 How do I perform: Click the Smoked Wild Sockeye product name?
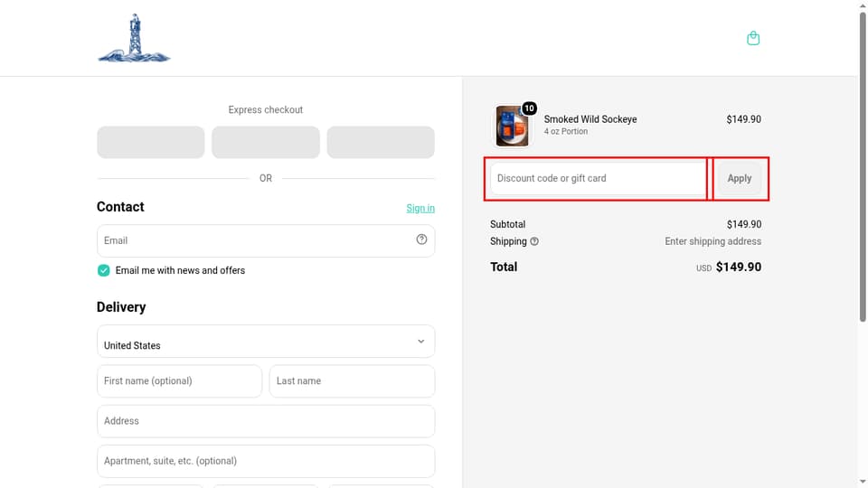pyautogui.click(x=590, y=119)
